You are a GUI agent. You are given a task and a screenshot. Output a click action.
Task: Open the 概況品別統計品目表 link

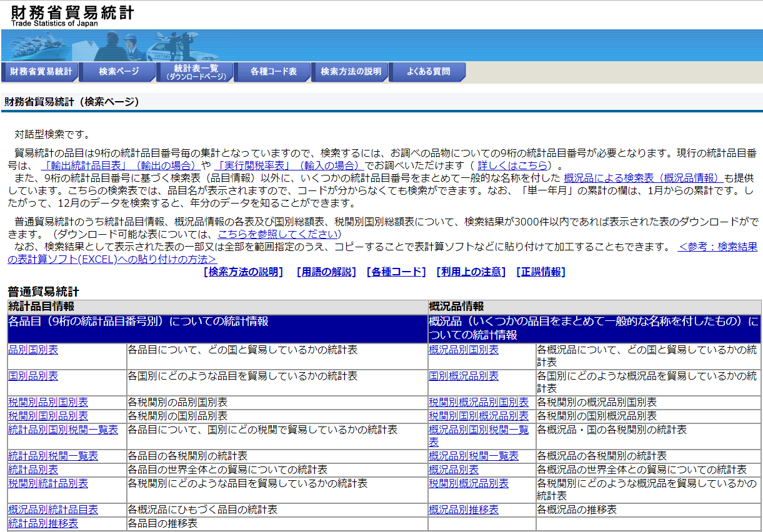[x=53, y=510]
